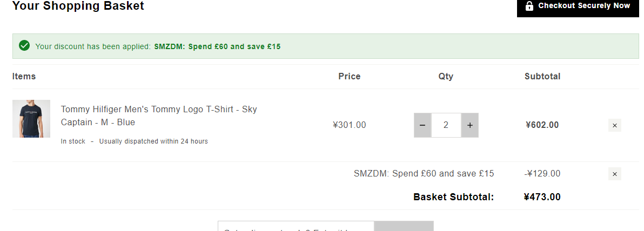
Task: Click the grey button next to the discount code field
Action: tap(404, 226)
